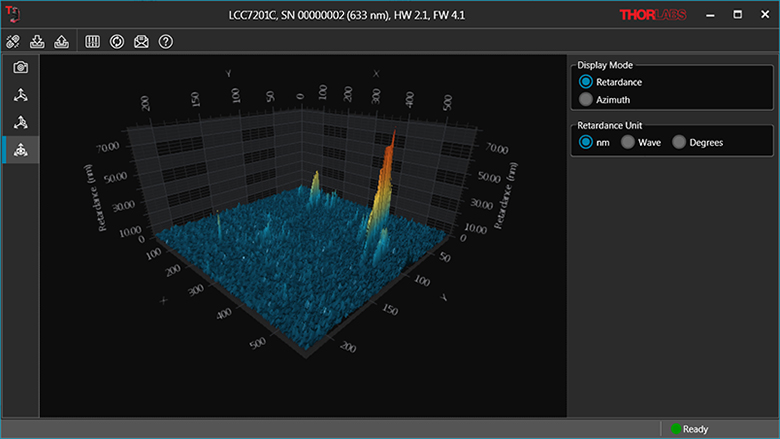Image resolution: width=780 pixels, height=439 pixels.
Task: Select the first axes view sidebar icon
Action: pos(20,95)
